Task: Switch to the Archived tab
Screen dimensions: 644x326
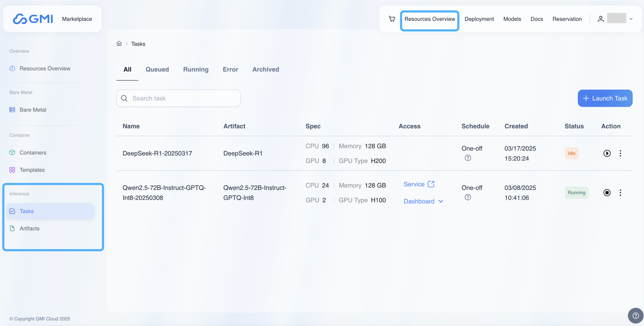Action: pyautogui.click(x=266, y=70)
